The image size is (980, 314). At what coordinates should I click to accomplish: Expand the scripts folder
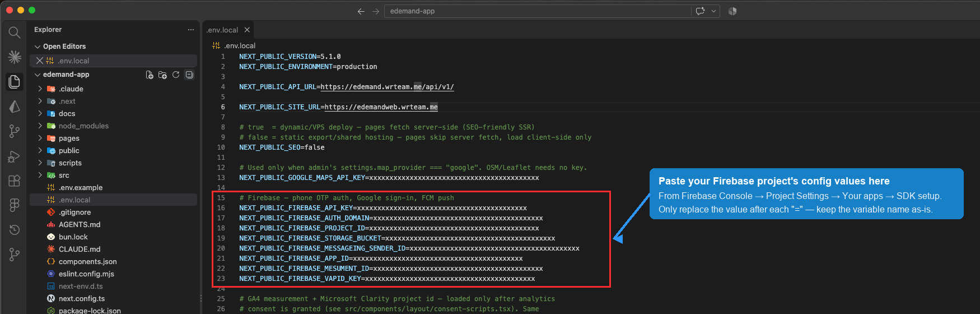[x=40, y=163]
